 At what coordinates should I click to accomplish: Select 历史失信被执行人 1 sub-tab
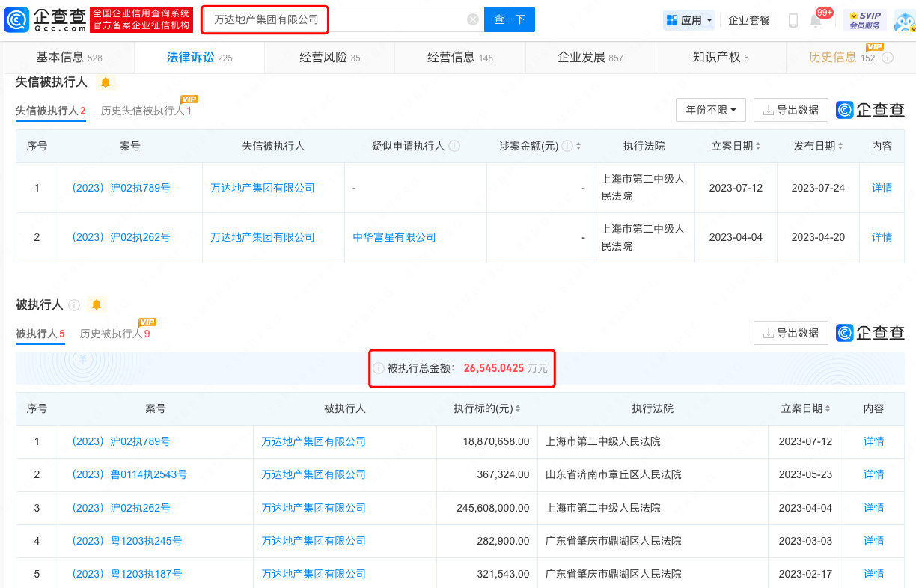pos(147,111)
